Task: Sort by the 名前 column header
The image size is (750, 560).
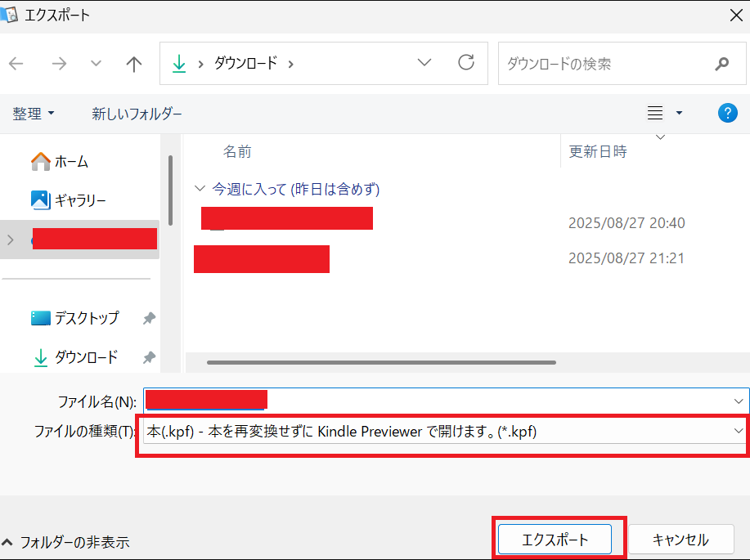Action: [x=237, y=151]
